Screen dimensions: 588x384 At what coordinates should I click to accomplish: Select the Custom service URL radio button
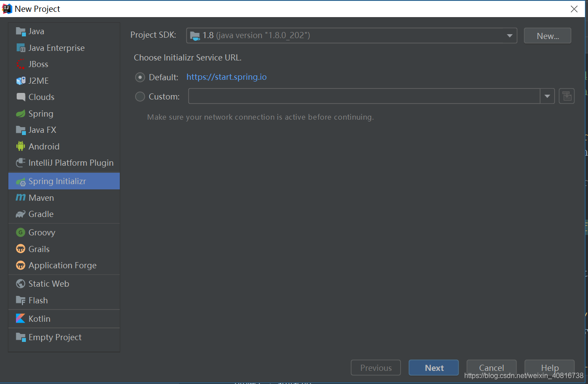tap(140, 96)
